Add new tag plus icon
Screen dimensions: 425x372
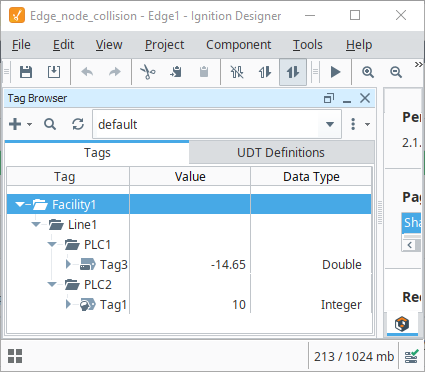click(x=15, y=124)
